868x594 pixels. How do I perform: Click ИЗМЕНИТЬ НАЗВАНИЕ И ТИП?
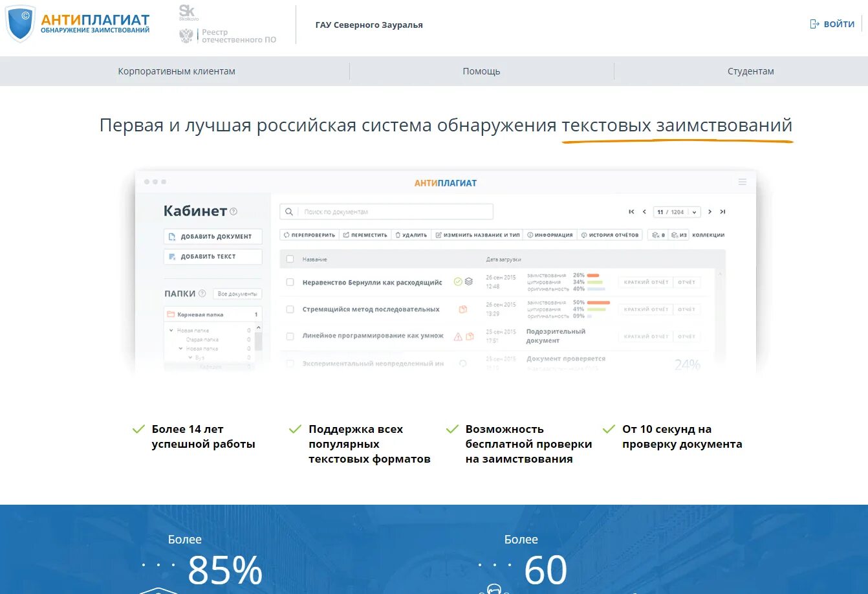tap(477, 235)
